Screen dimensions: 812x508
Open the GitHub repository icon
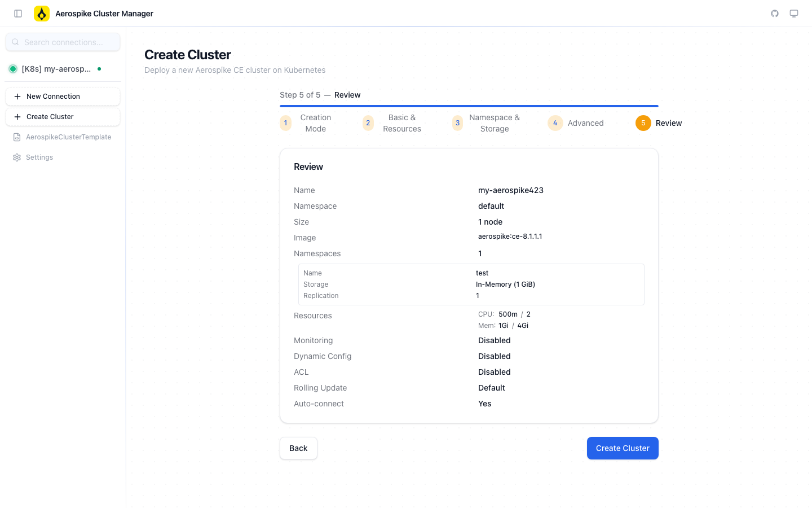point(775,14)
